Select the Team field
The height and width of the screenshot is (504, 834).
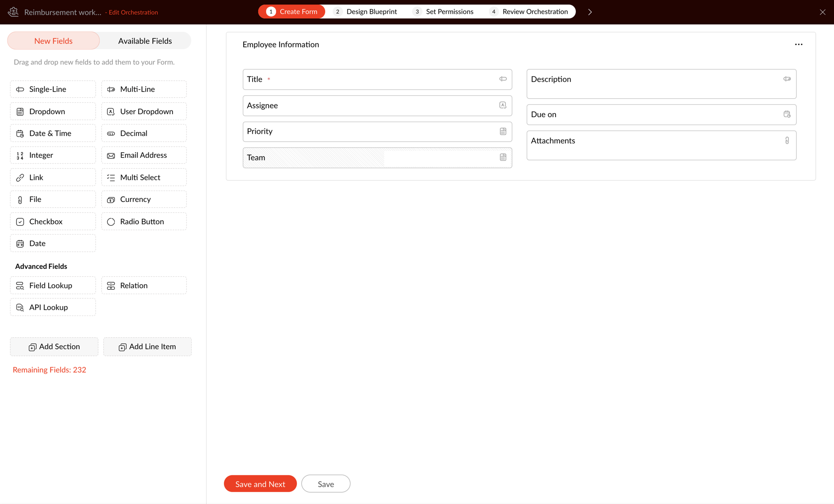(377, 158)
